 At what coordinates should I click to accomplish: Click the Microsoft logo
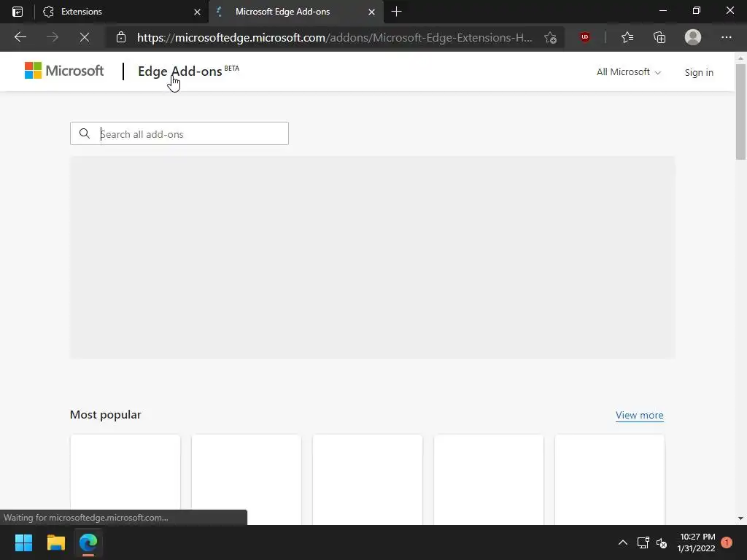point(64,71)
